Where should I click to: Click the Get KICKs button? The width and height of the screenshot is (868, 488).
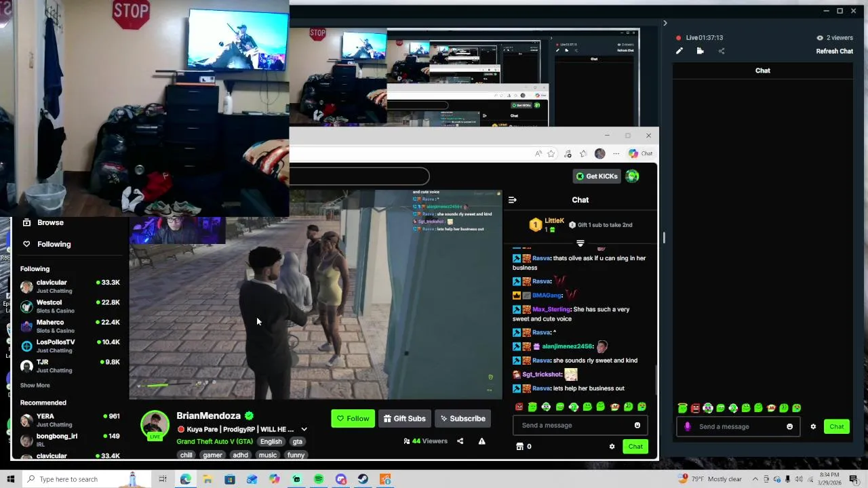tap(597, 176)
